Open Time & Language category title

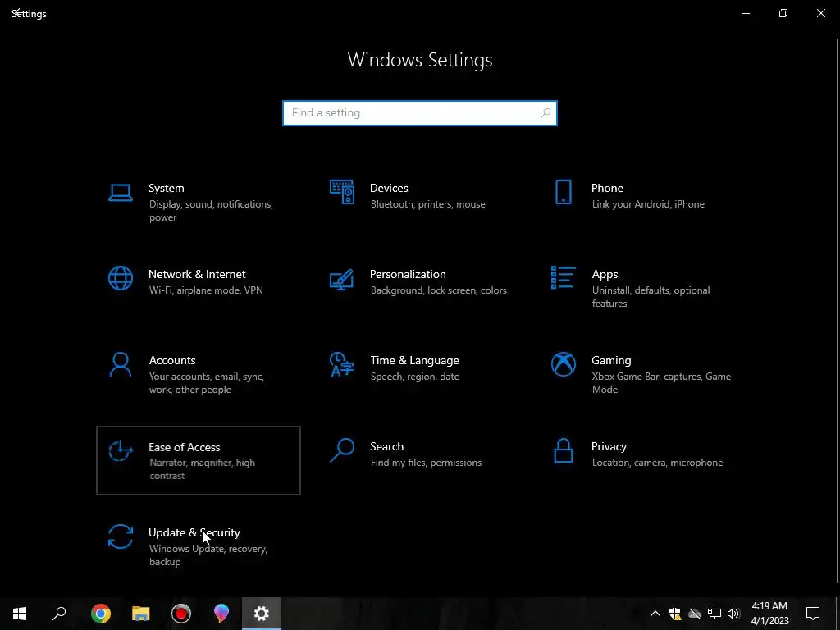414,361
